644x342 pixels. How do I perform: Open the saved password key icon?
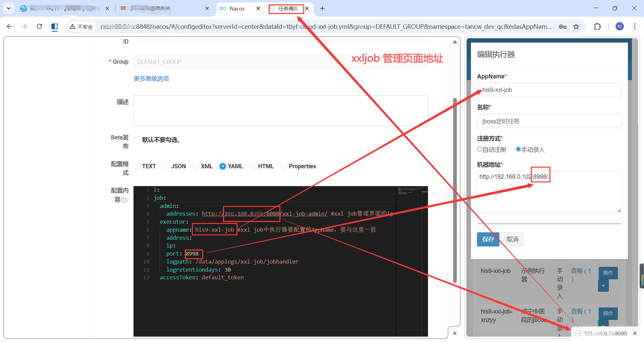[562, 27]
